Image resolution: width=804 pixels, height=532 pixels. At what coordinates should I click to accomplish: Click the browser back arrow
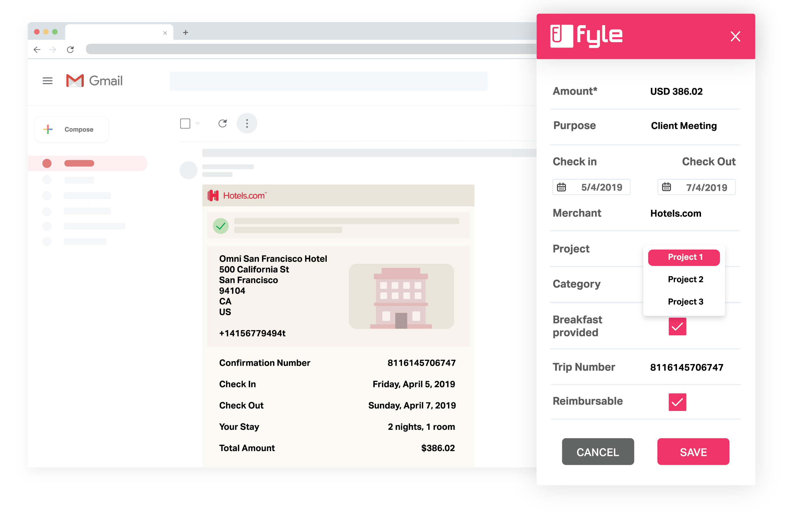(x=37, y=50)
